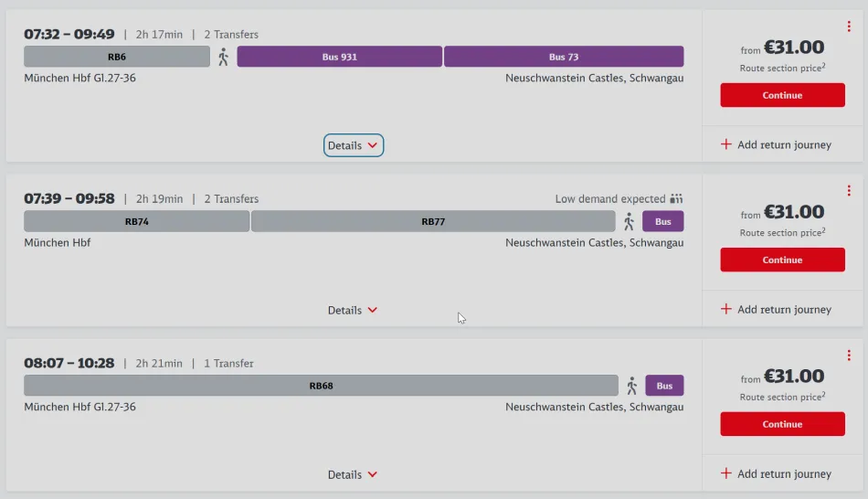
Task: Open three-dot menu for 08:07 journey
Action: pos(849,356)
